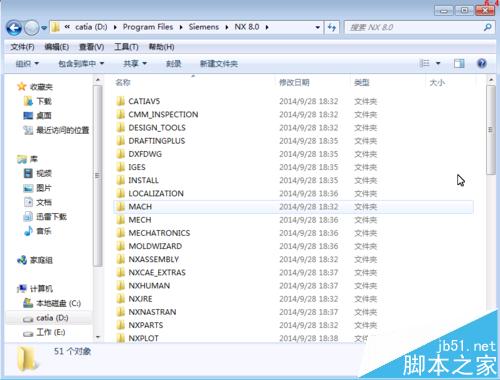The image size is (500, 380).
Task: Select the MOLDWIZARD folder icon
Action: click(x=121, y=246)
